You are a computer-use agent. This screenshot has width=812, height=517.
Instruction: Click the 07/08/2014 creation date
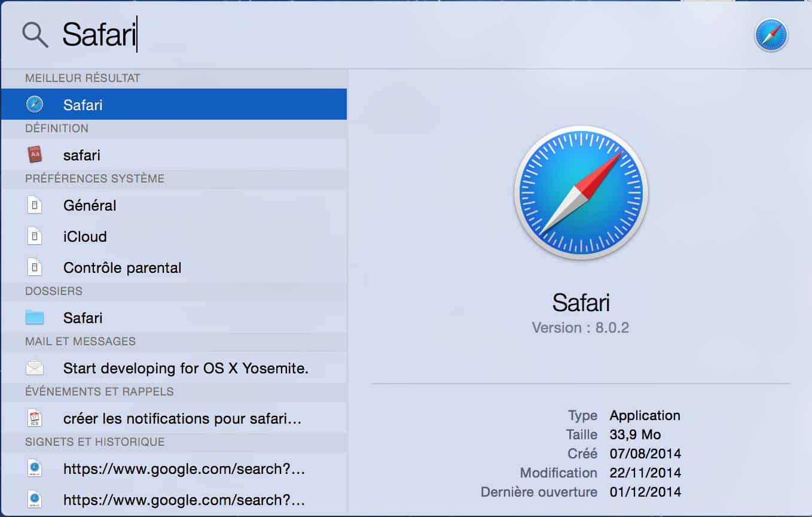pos(645,454)
